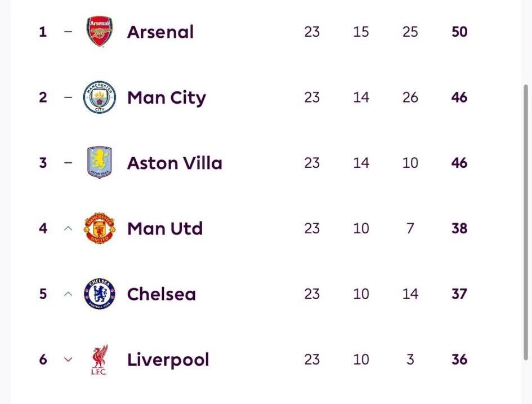This screenshot has width=532, height=404.
Task: Open the Aston Villa team link
Action: coord(175,163)
